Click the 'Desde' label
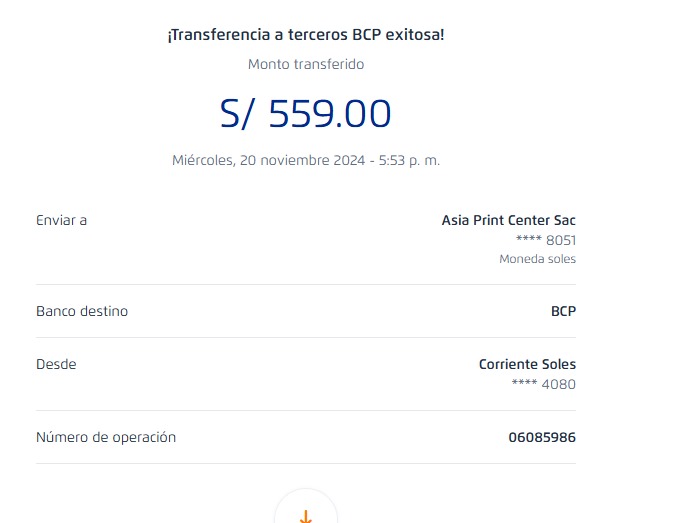675x523 pixels. [x=56, y=364]
